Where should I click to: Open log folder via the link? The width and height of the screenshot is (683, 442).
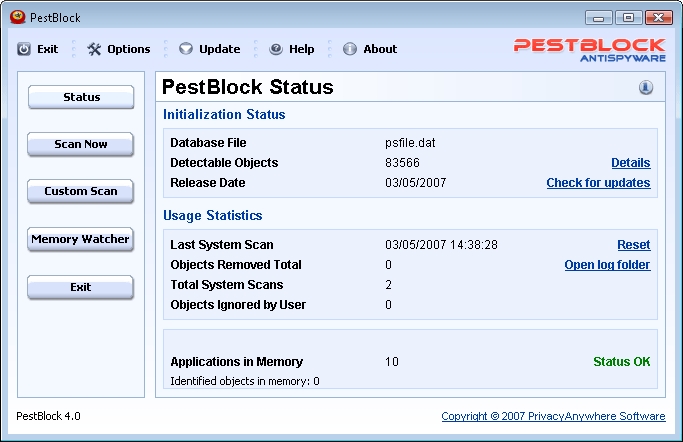click(607, 265)
